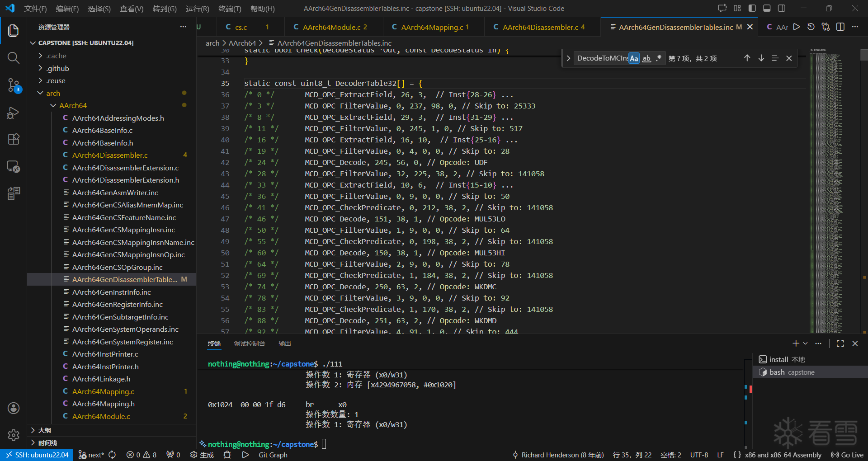
Task: Click SSH: ubuntu22.04 remote indicator
Action: 37,455
